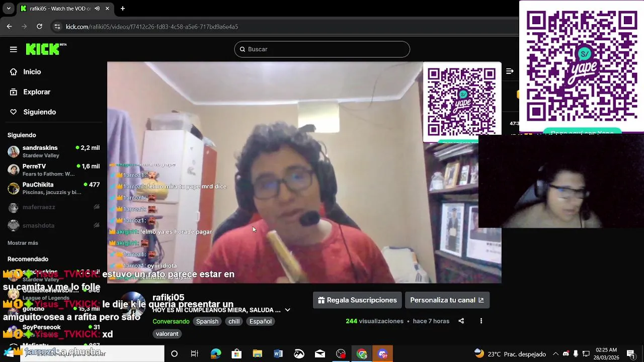Open File Explorer from taskbar

pos(258,354)
